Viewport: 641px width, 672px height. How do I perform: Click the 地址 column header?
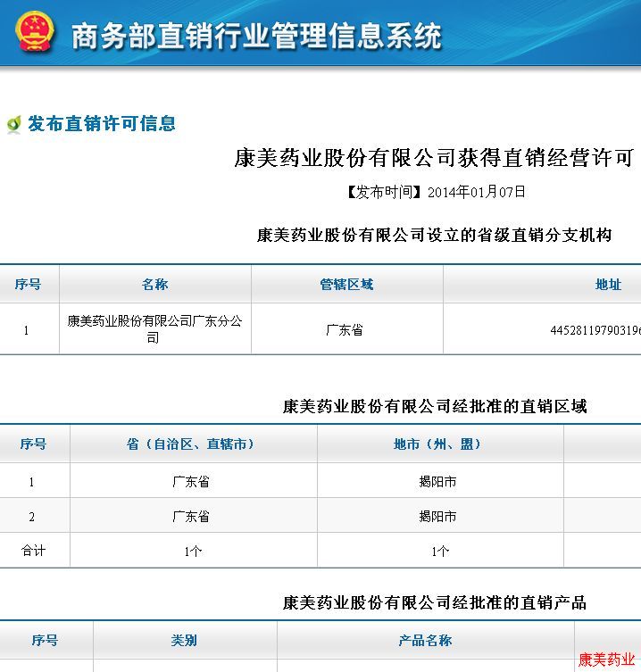(x=608, y=284)
